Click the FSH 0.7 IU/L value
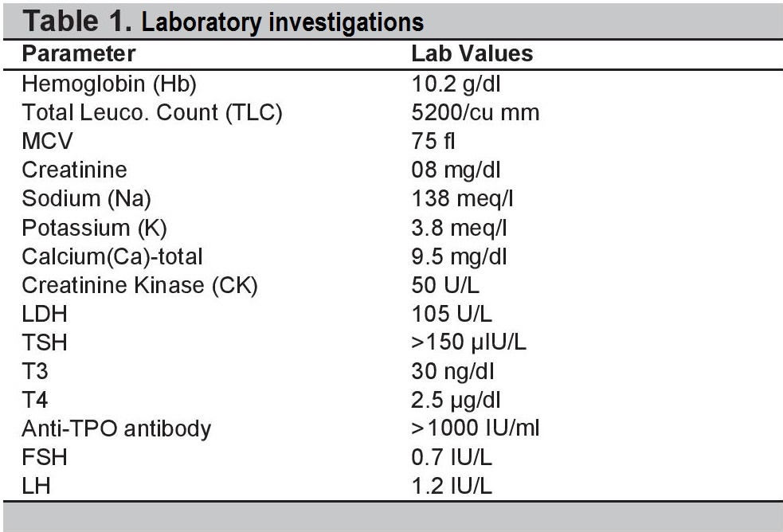This screenshot has width=783, height=532. 452,458
